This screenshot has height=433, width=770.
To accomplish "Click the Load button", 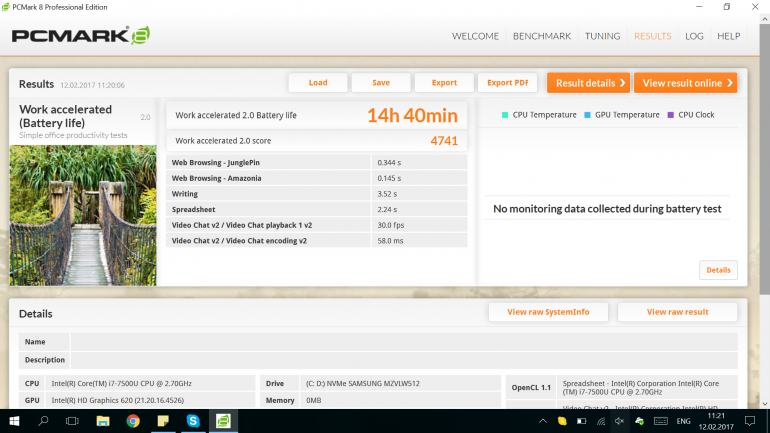I will click(318, 82).
